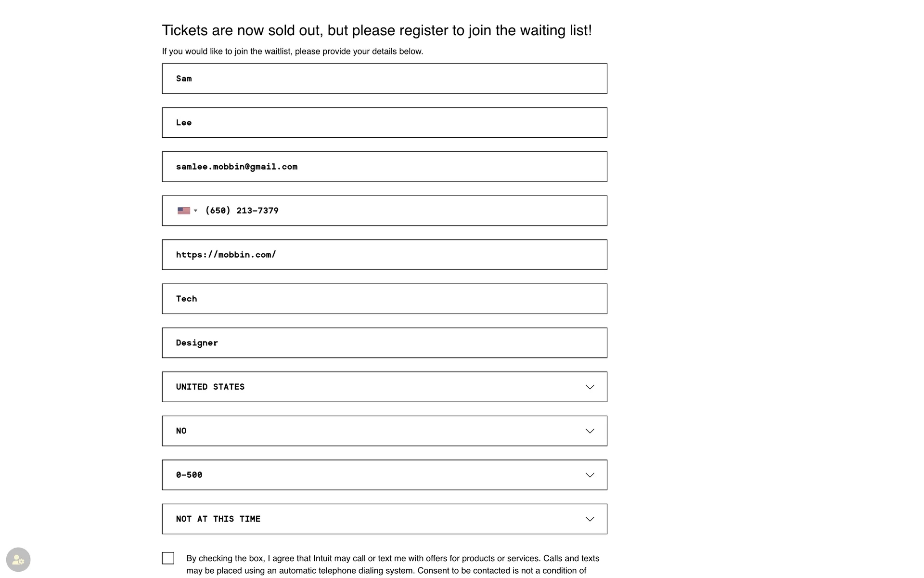This screenshot has height=578, width=924.
Task: Click the job title field containing Designer
Action: tap(385, 343)
